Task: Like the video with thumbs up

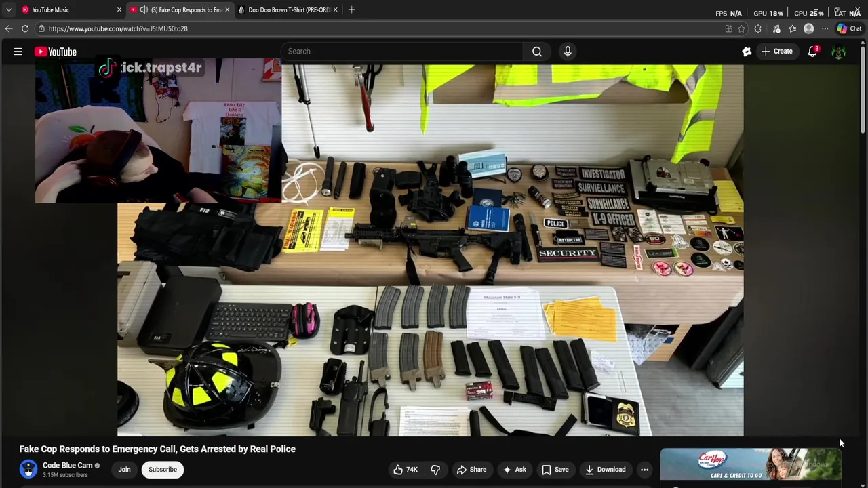Action: [405, 469]
